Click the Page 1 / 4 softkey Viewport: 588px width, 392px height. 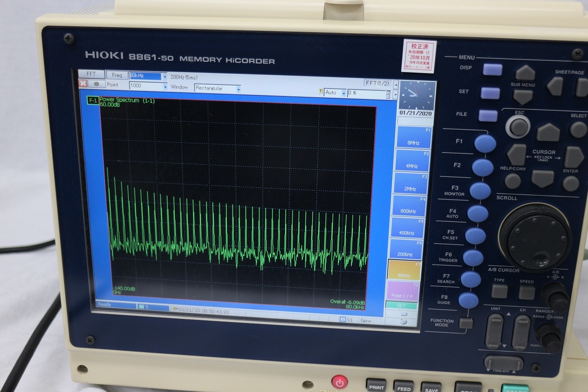(x=402, y=291)
